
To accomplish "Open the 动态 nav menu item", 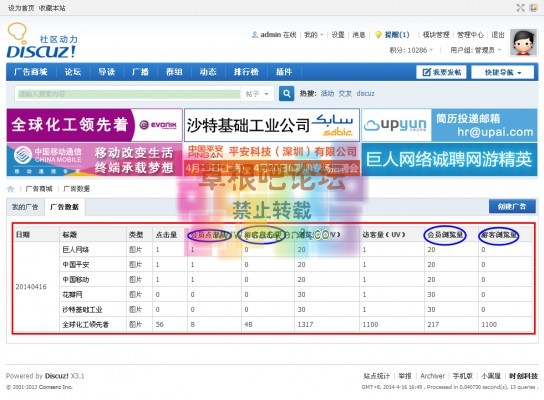I will coord(208,72).
